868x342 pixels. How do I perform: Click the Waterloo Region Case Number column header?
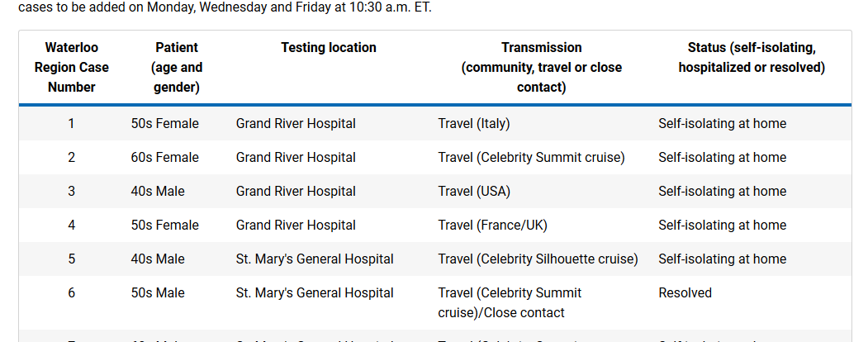(72, 67)
